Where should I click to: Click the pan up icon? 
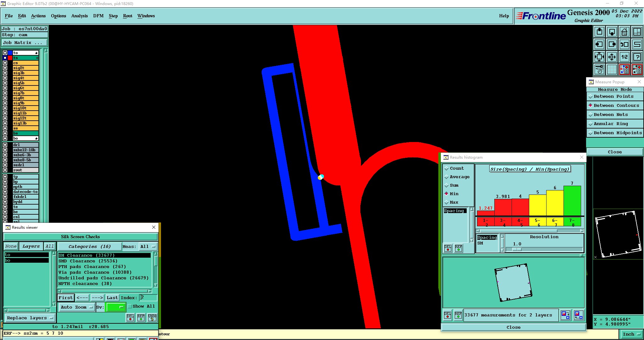599,32
